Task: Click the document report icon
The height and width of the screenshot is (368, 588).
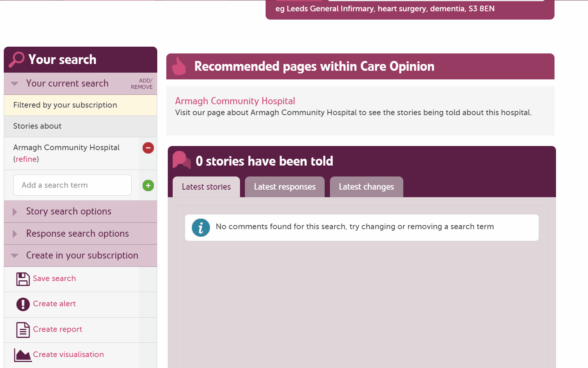Action: 23,330
